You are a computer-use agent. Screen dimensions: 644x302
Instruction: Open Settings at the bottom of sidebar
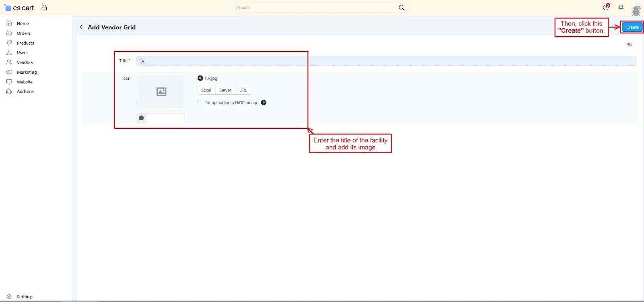coord(25,297)
